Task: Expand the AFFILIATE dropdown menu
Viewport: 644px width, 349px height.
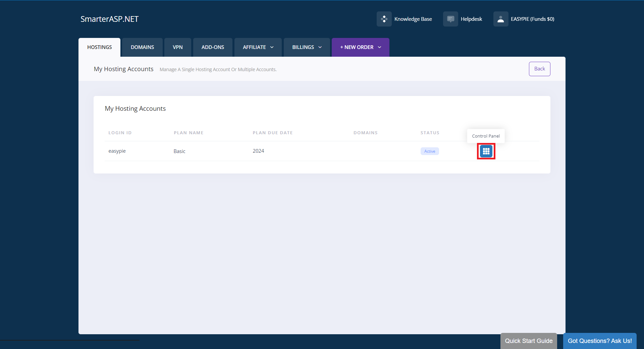Action: point(258,47)
